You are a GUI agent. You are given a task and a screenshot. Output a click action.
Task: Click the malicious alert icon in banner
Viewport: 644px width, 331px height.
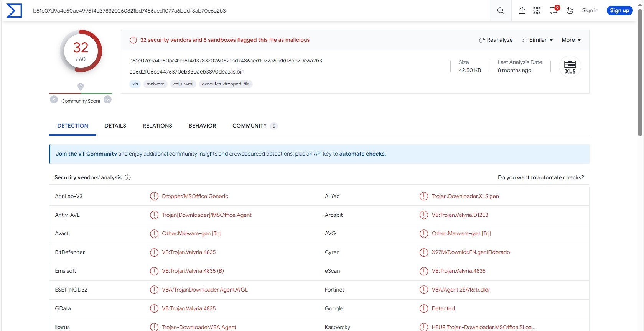133,40
